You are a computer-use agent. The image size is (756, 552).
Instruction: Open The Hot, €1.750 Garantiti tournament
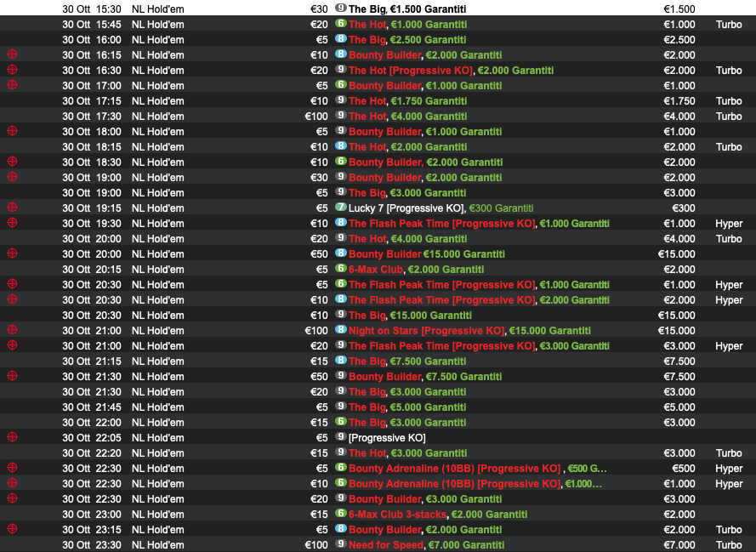(407, 101)
